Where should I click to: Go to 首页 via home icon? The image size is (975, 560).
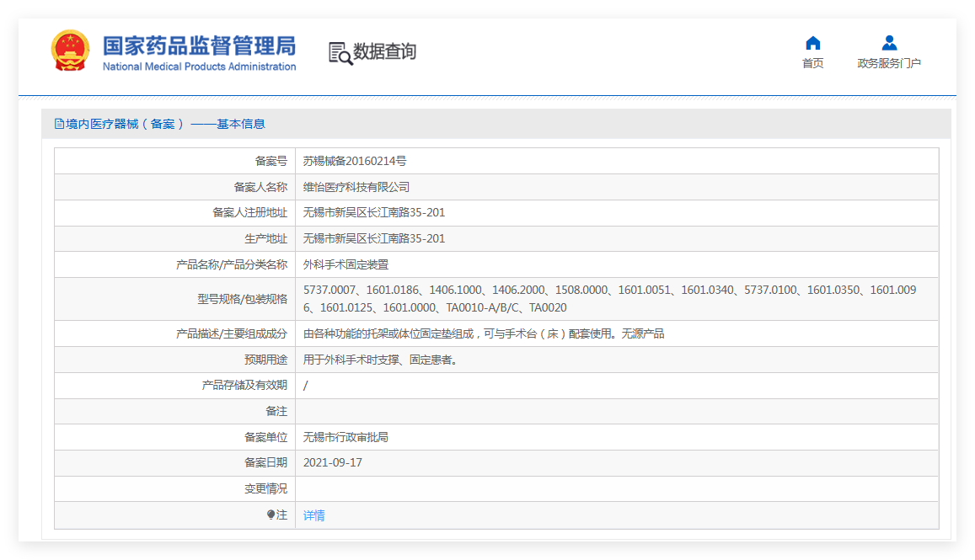[812, 43]
